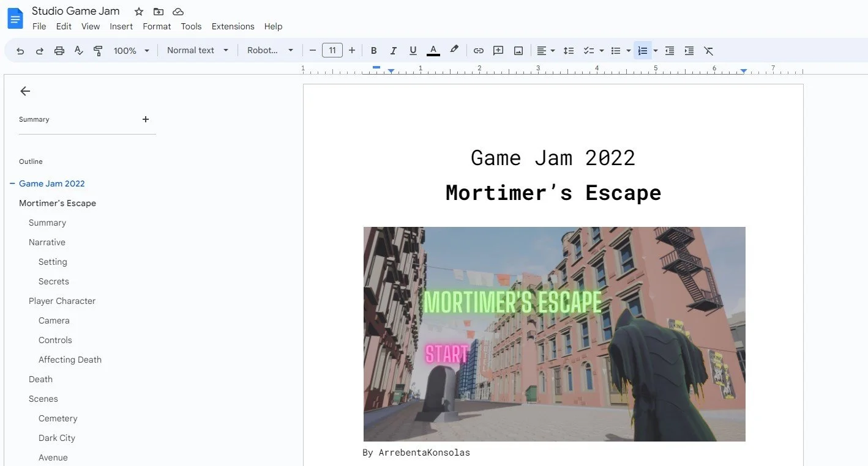Toggle underline formatting
Screen dimensions: 868x466
pyautogui.click(x=413, y=51)
